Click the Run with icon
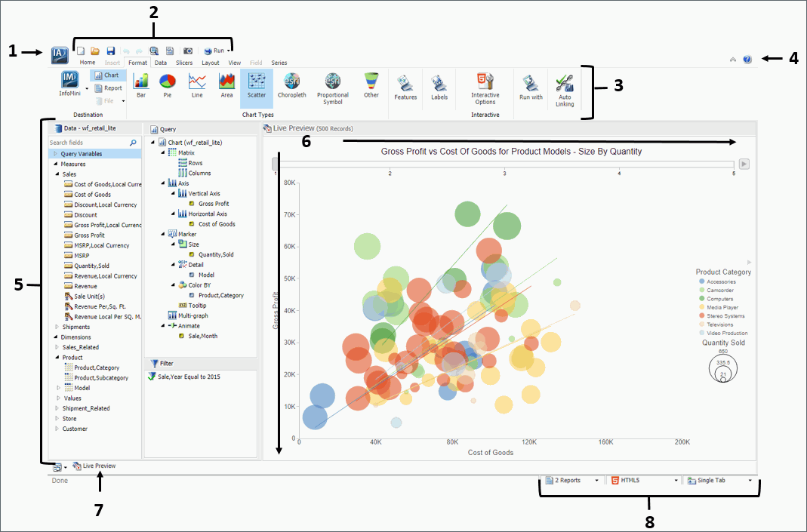Screen dimensions: 807x532 tap(531, 87)
